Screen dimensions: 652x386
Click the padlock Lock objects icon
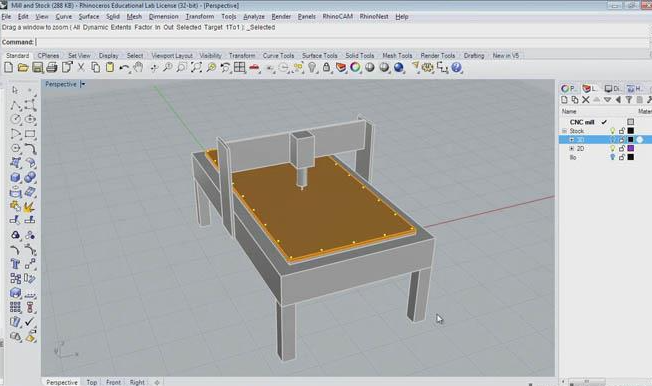[326, 67]
